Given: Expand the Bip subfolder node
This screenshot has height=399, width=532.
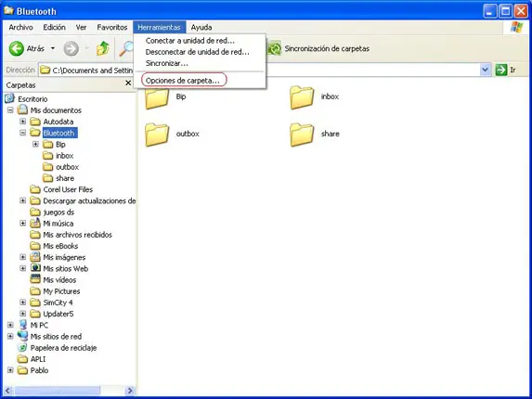Looking at the screenshot, I should pyautogui.click(x=35, y=145).
